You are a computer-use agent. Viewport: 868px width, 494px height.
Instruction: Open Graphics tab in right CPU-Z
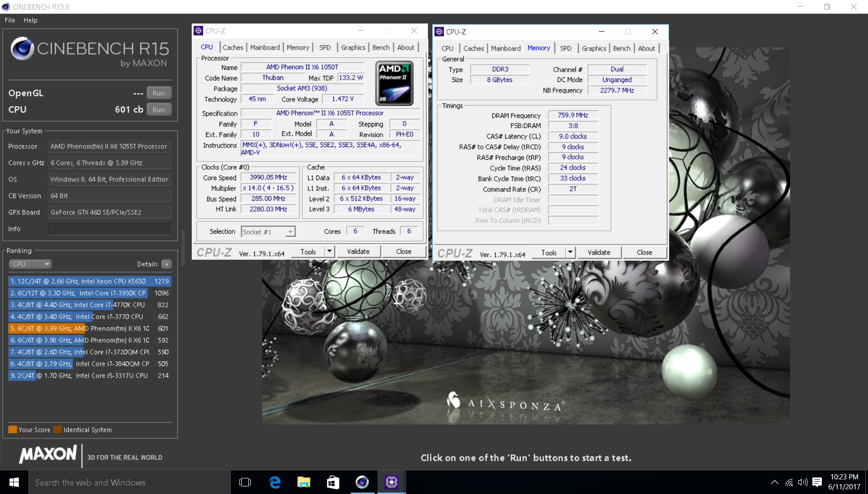[594, 48]
